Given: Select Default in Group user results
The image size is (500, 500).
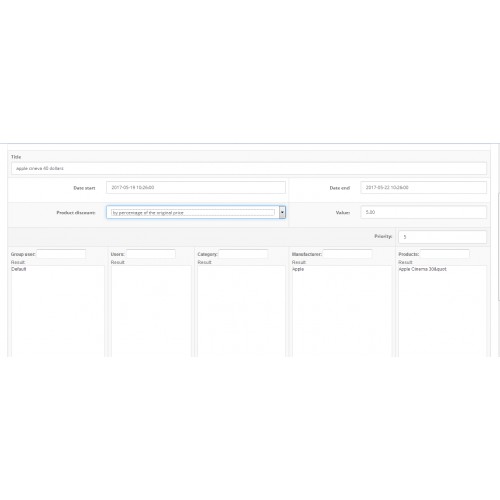Looking at the screenshot, I should tap(19, 269).
